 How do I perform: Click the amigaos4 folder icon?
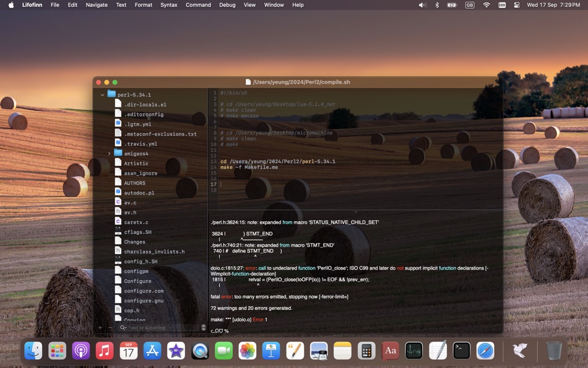[118, 153]
